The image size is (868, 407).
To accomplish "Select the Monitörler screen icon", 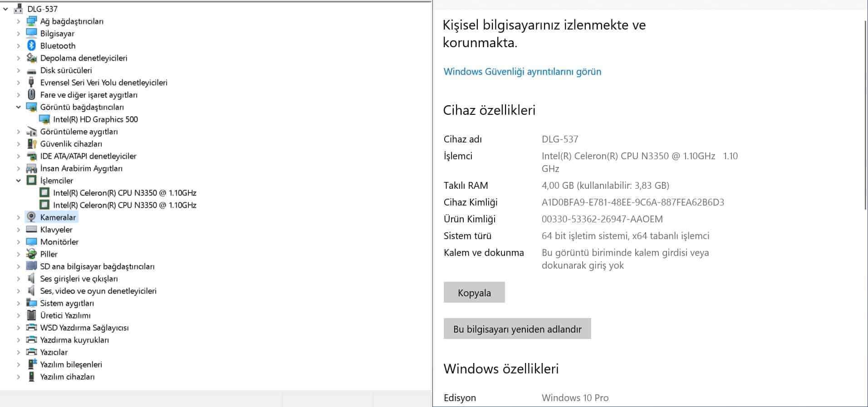I will [31, 241].
